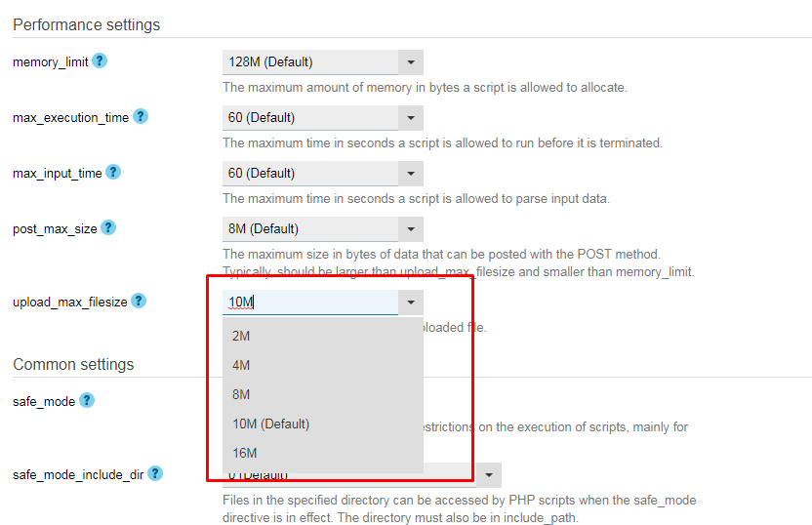Open help icon for memory_limit

point(100,61)
